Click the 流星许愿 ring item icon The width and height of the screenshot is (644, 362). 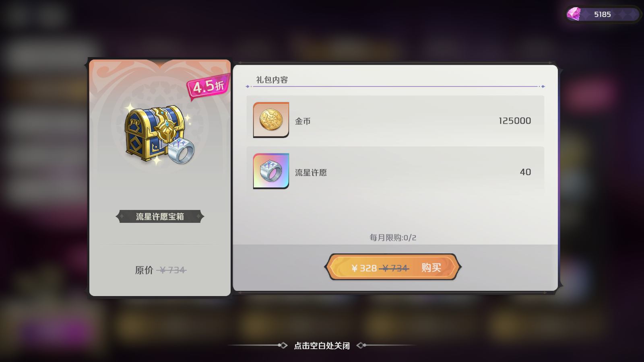pos(271,171)
